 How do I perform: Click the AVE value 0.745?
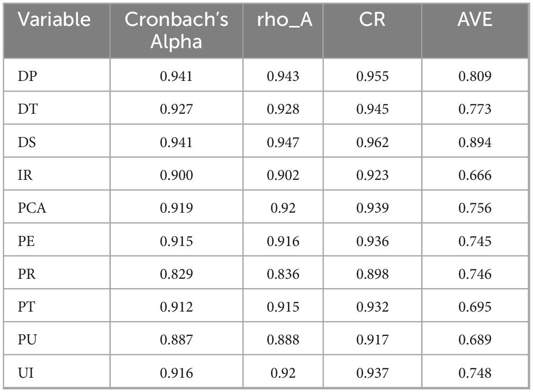click(x=475, y=241)
